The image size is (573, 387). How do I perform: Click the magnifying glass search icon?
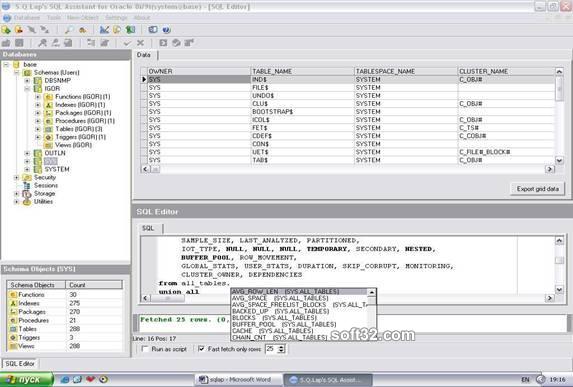click(69, 30)
